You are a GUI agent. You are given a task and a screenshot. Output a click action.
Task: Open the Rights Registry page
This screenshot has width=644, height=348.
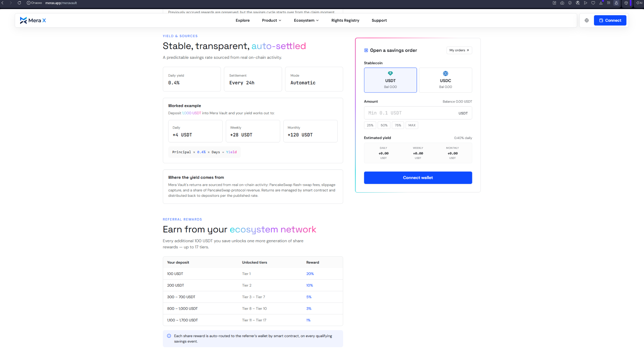point(345,20)
